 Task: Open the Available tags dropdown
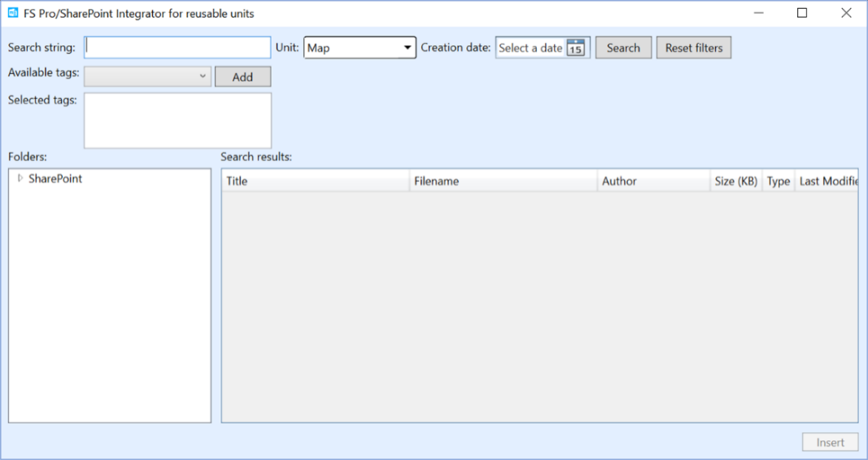tap(148, 76)
